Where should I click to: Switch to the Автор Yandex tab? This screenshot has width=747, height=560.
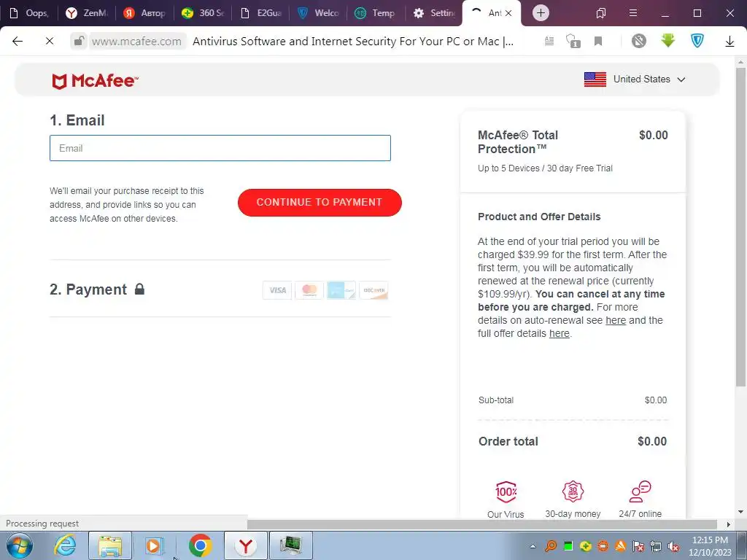(145, 13)
